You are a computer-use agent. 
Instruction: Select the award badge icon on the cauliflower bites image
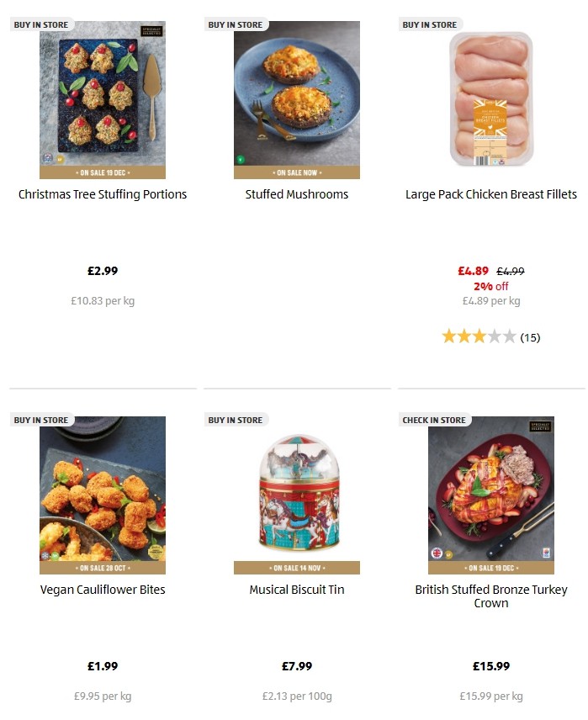point(156,551)
